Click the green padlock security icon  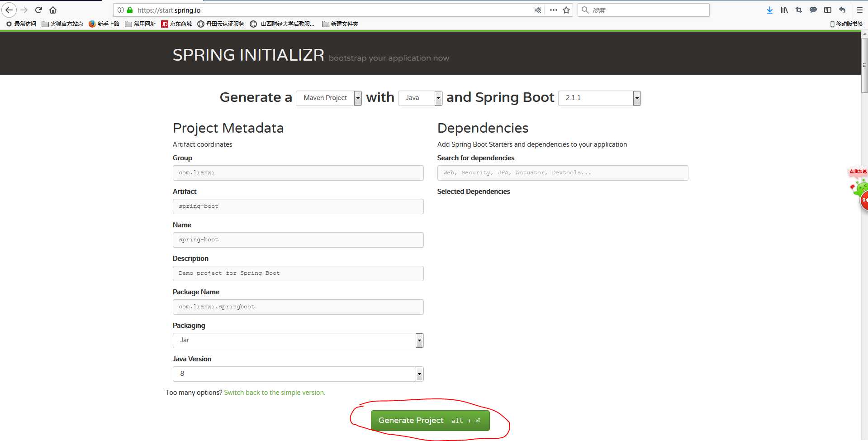point(130,10)
